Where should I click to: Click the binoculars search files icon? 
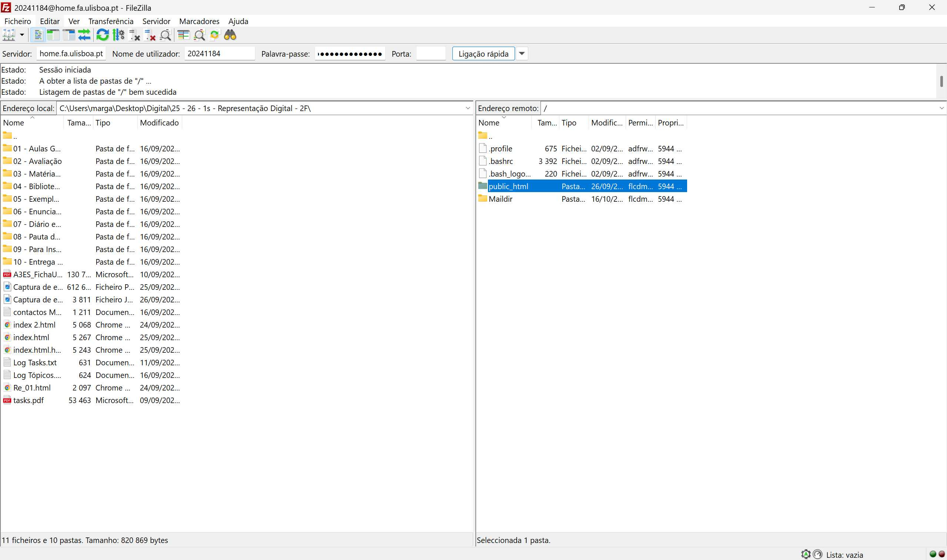click(x=230, y=35)
